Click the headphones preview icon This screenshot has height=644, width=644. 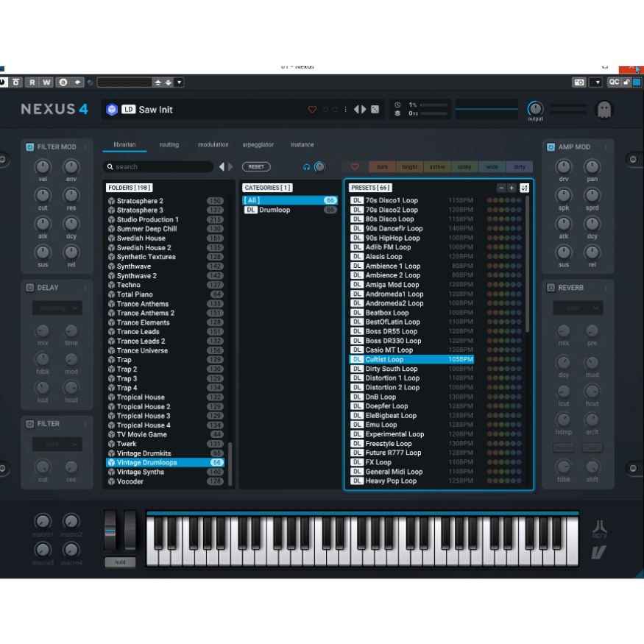[307, 167]
